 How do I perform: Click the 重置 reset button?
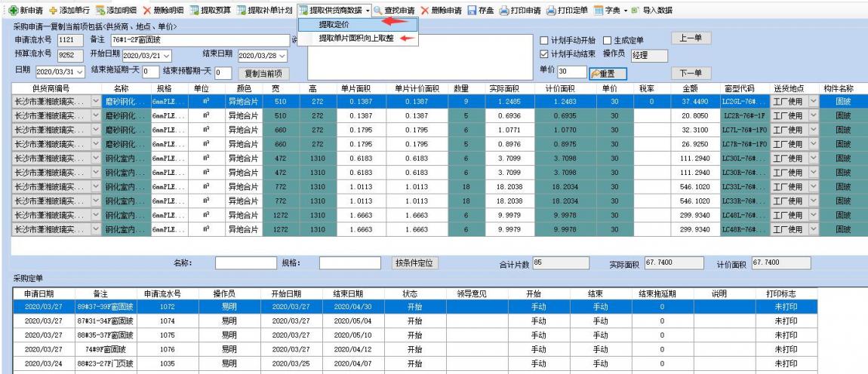coord(608,72)
